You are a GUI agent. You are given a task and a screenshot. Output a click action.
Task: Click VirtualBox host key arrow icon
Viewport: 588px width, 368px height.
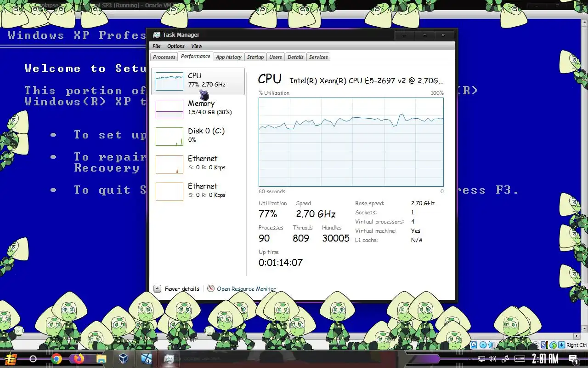click(561, 345)
